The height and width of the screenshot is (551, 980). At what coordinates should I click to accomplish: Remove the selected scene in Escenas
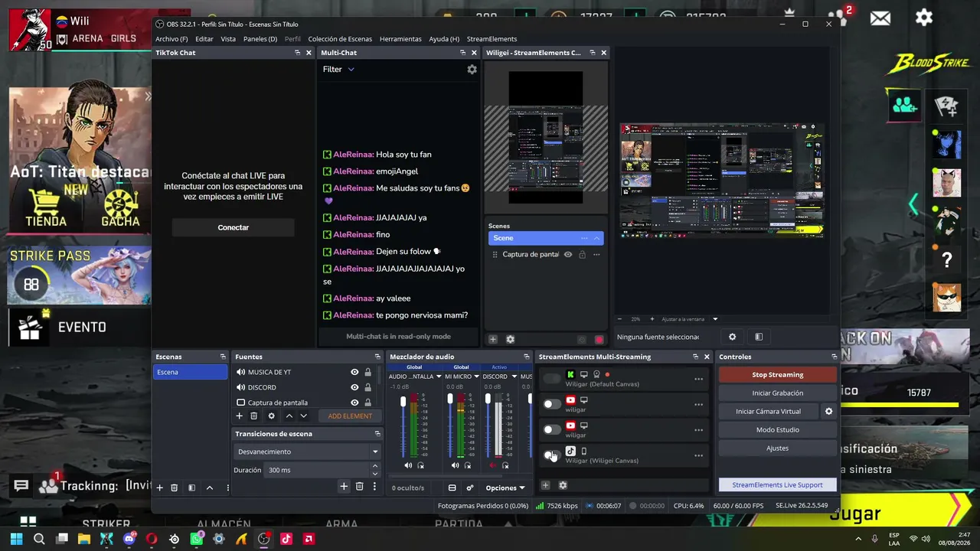tap(175, 487)
